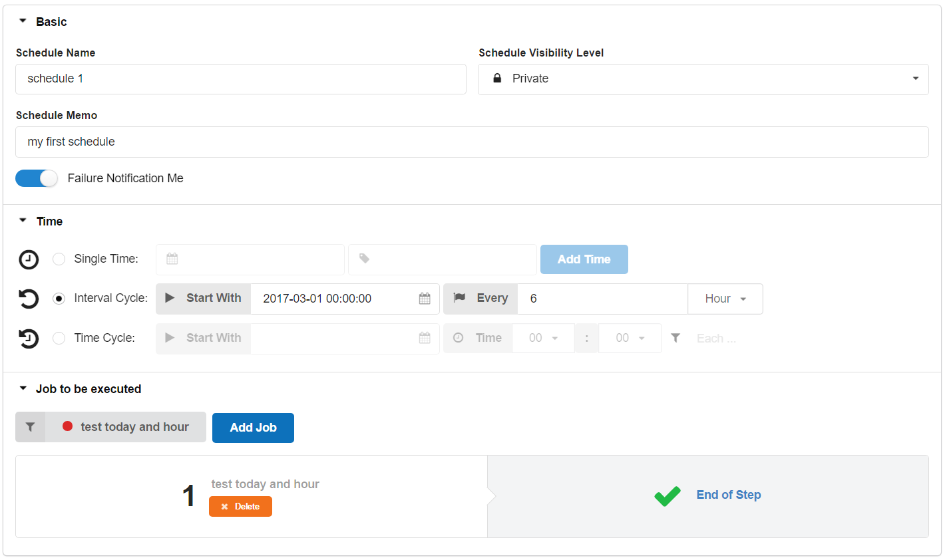The image size is (951, 560).
Task: Click the green checkmark for End of Step
Action: 667,495
